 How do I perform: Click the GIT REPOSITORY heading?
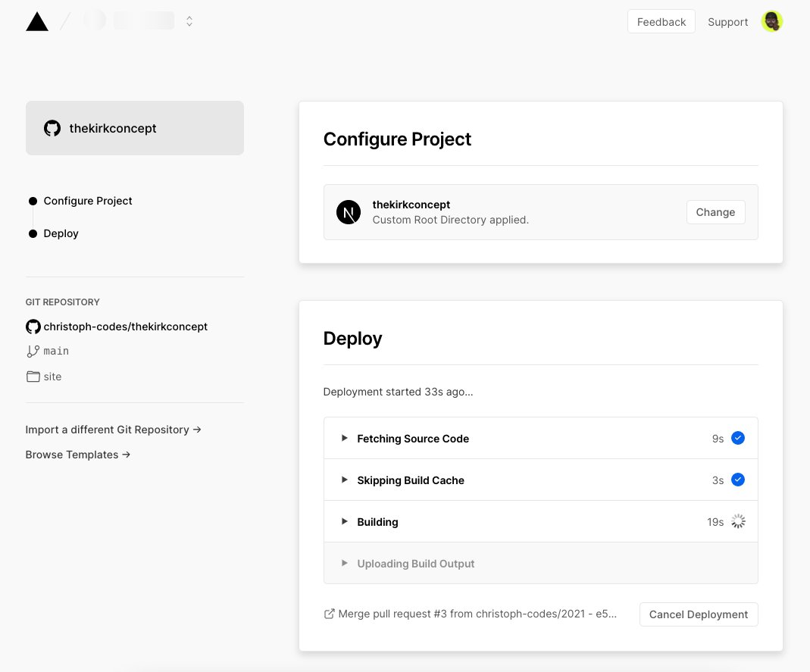tap(62, 302)
